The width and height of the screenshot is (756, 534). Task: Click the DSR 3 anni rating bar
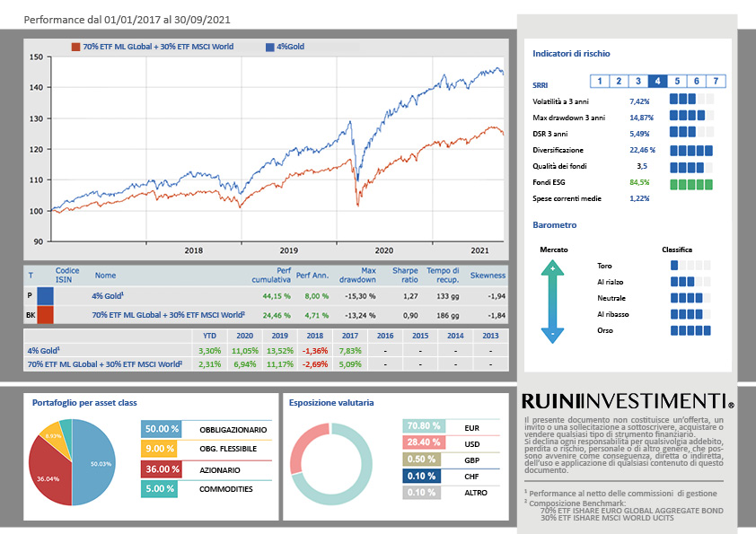click(691, 132)
